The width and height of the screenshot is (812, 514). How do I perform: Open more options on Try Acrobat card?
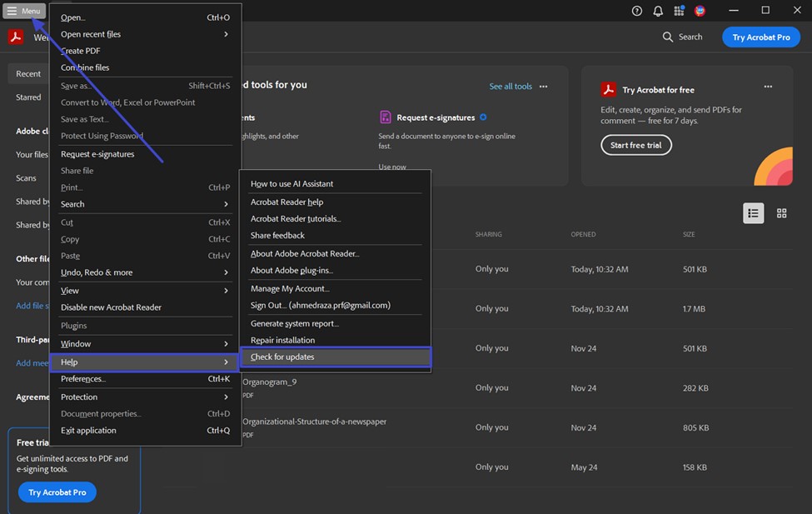[768, 87]
